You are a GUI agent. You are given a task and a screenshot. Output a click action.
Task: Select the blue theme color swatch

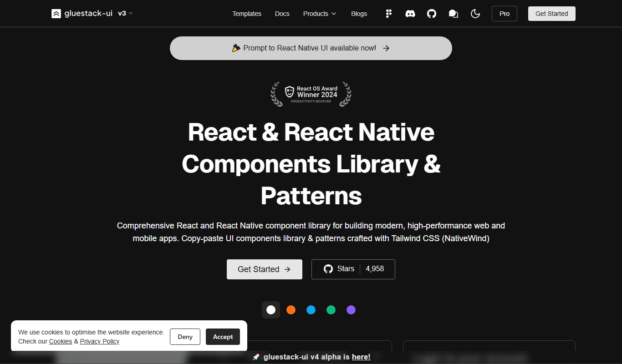pos(311,310)
